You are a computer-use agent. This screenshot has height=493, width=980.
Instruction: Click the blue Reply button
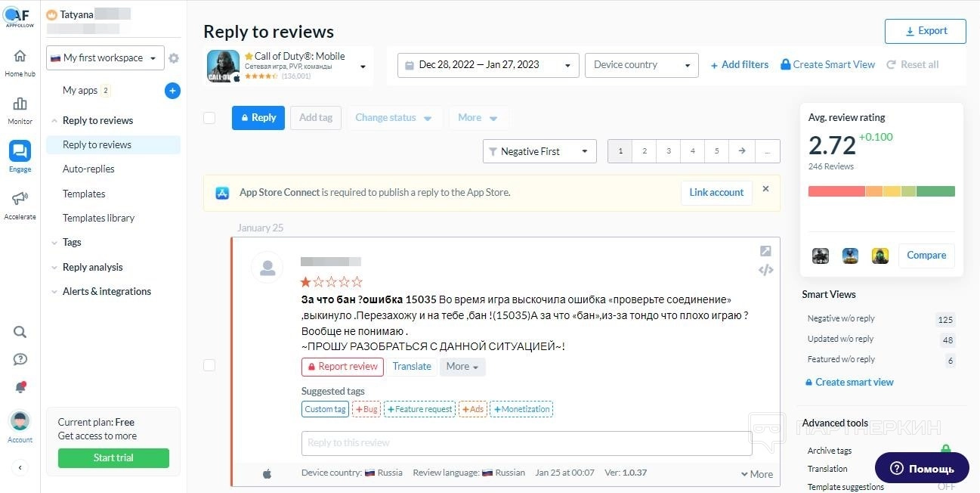pyautogui.click(x=258, y=118)
